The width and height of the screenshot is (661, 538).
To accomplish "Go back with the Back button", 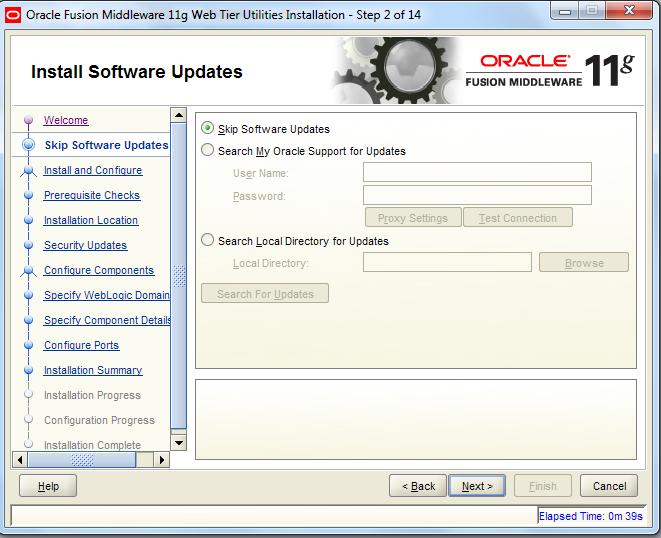I will 418,486.
